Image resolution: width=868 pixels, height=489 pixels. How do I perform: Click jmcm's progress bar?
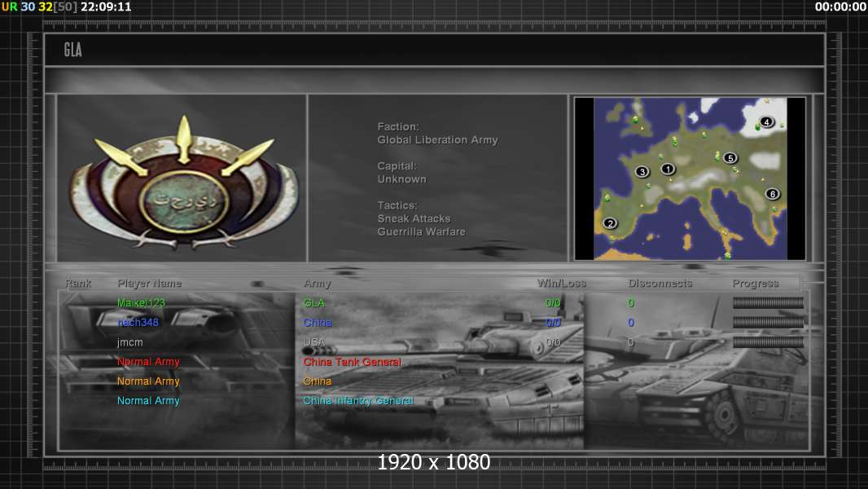(768, 342)
